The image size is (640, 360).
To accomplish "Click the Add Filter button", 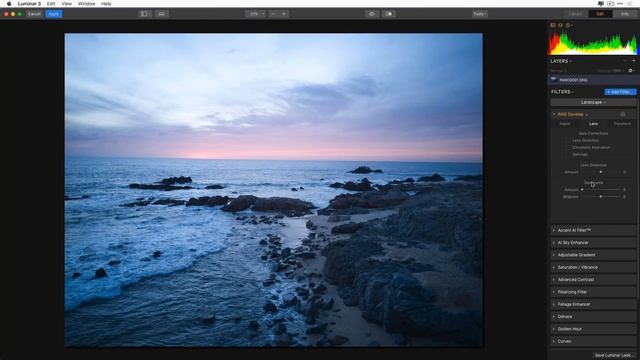I will [620, 92].
